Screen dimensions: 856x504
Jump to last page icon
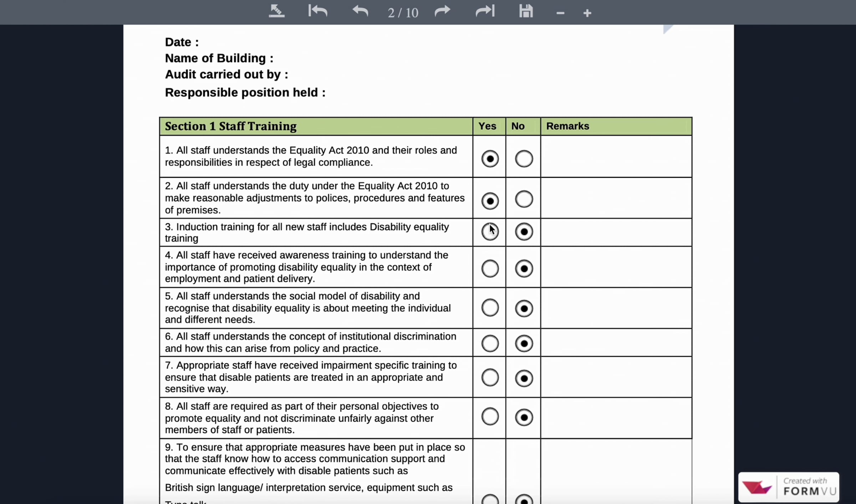[x=485, y=11]
